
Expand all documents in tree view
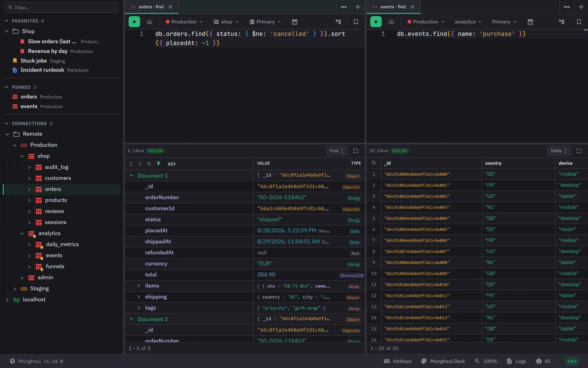pyautogui.click(x=131, y=164)
